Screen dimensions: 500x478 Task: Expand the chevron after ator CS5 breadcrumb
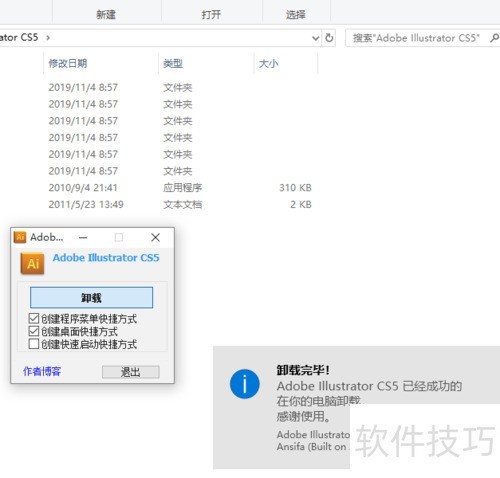[48, 38]
